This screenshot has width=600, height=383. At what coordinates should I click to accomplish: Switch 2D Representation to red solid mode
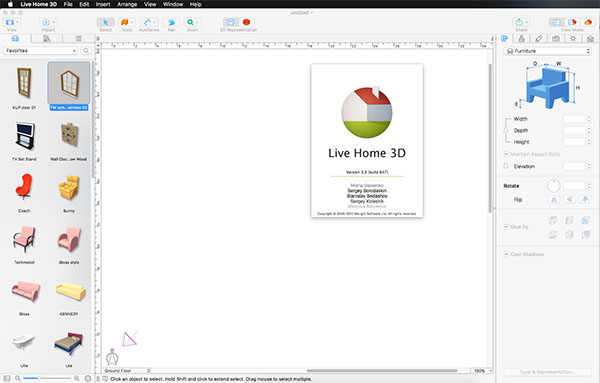tap(246, 22)
